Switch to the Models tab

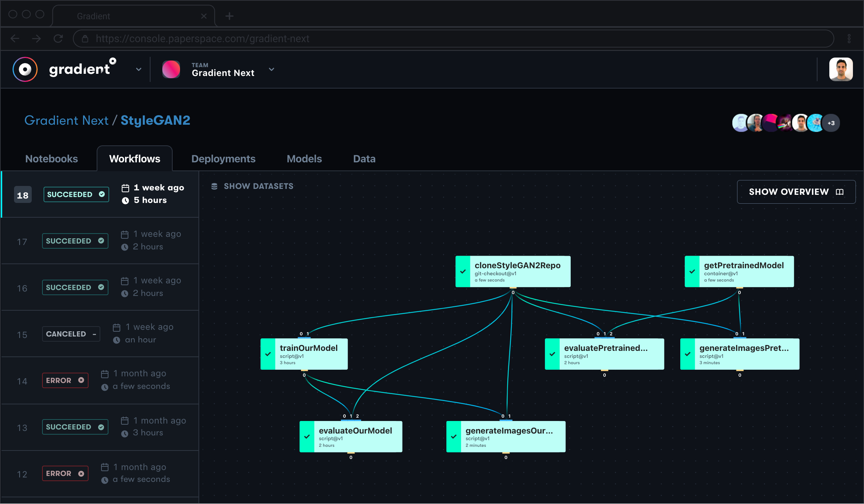(x=304, y=159)
